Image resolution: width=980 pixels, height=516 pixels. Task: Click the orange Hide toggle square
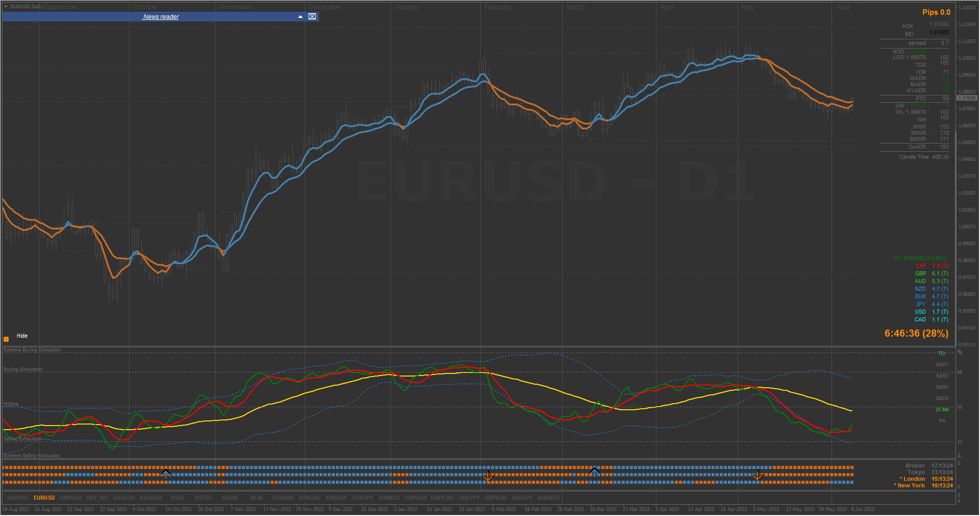6,339
